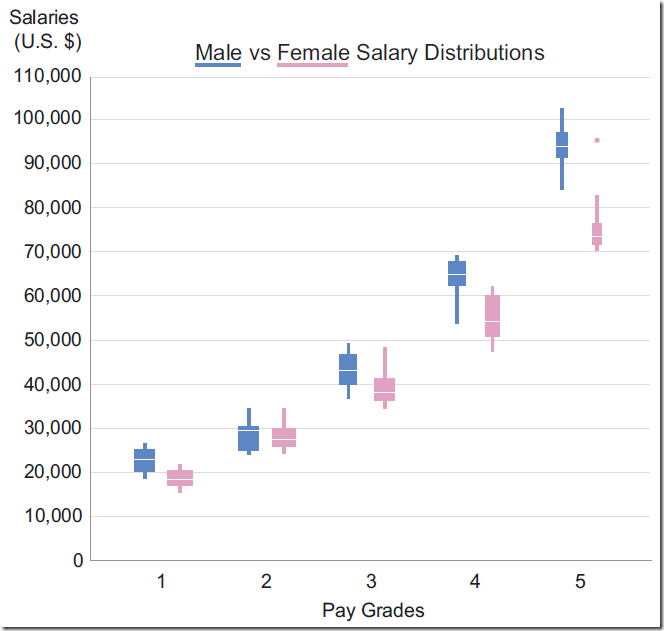
Task: Select the male box for pay grade 2
Action: pos(249,438)
